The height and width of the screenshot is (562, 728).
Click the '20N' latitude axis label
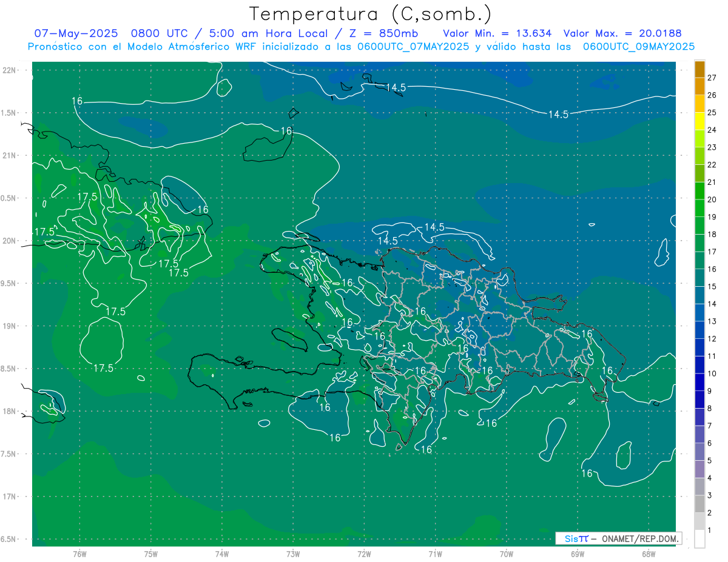pos(10,241)
